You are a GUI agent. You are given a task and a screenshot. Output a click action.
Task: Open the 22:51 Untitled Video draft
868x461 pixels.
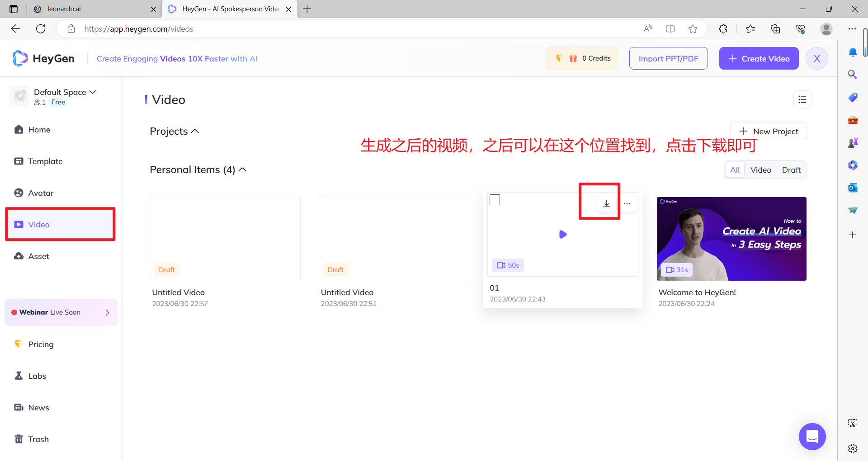(394, 239)
